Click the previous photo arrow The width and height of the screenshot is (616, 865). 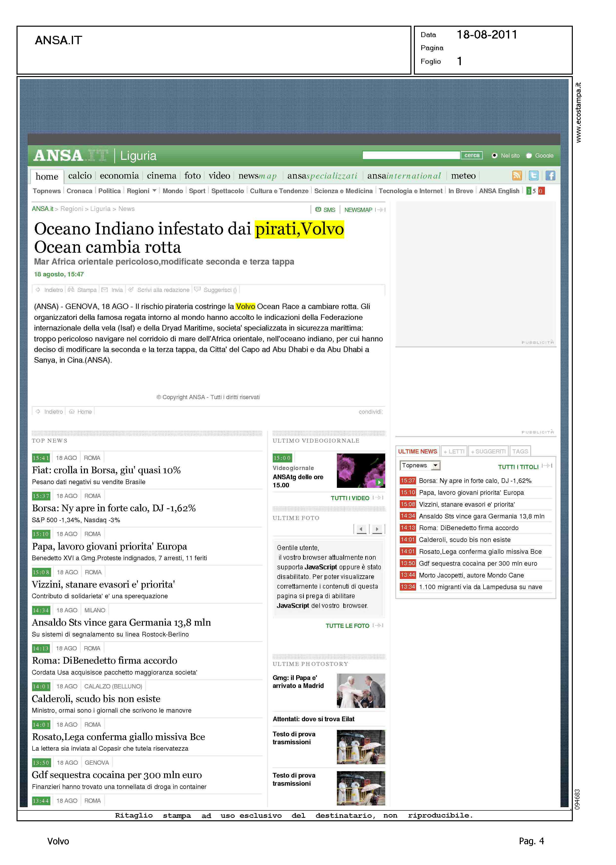tap(362, 529)
